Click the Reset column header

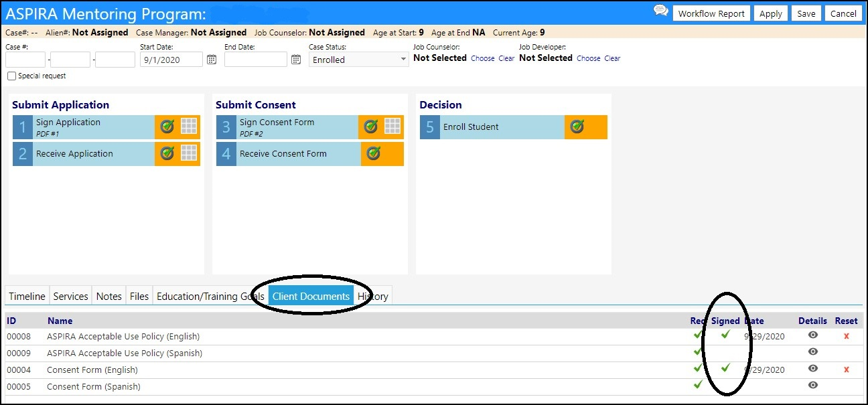(x=847, y=321)
